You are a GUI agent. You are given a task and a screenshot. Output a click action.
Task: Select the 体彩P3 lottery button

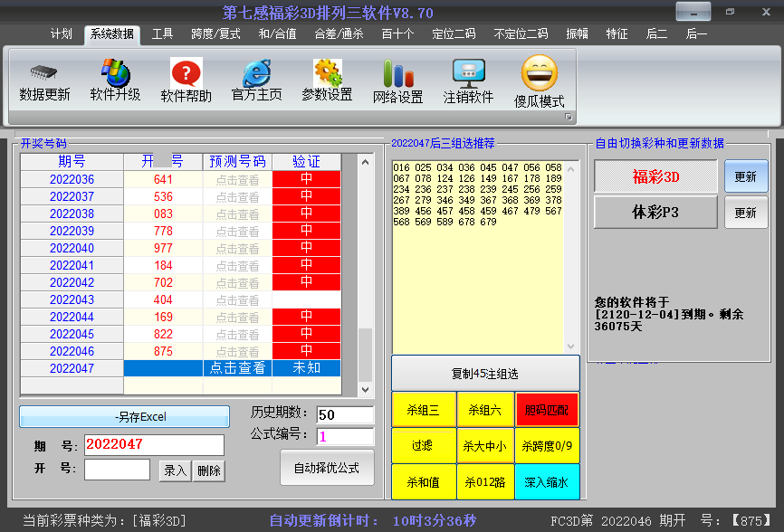(655, 213)
